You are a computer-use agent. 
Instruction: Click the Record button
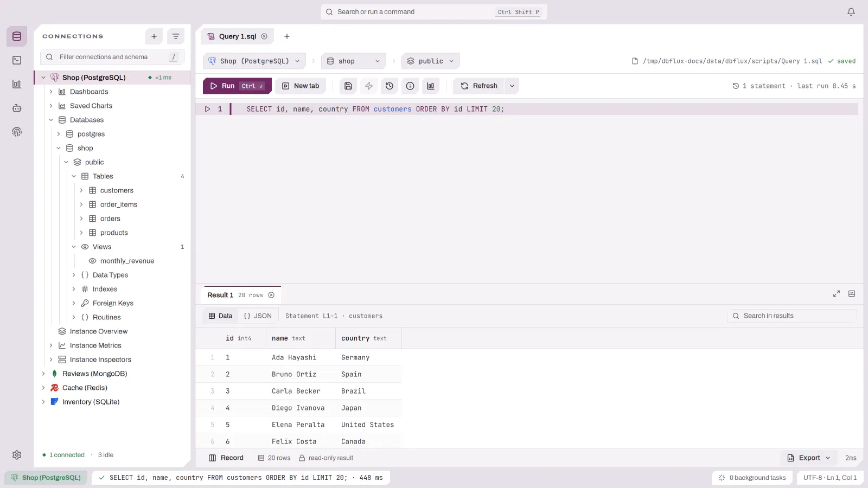pos(226,458)
